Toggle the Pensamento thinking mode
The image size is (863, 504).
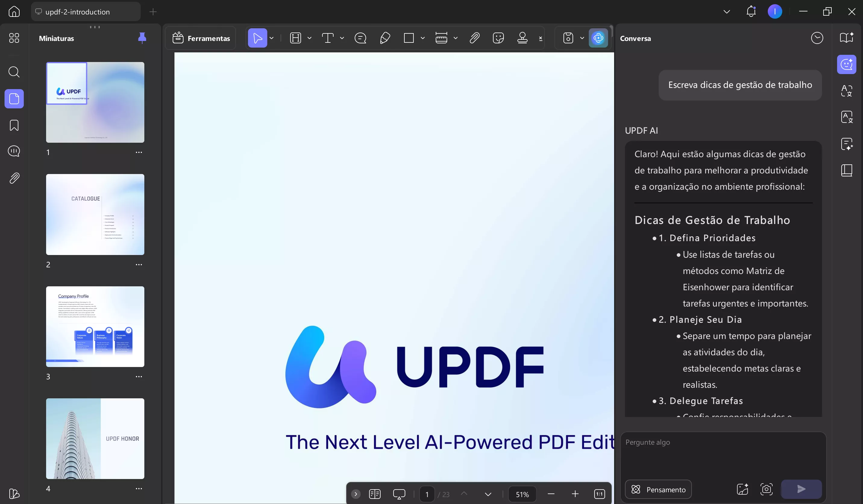[658, 489]
